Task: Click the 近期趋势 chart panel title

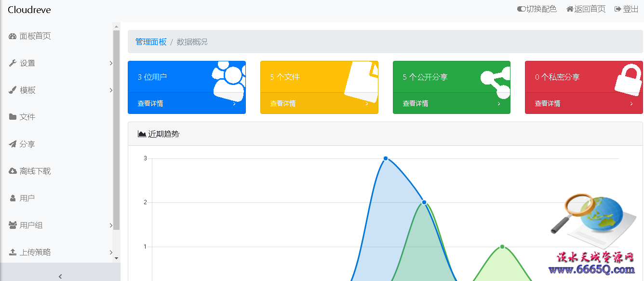Action: 159,134
